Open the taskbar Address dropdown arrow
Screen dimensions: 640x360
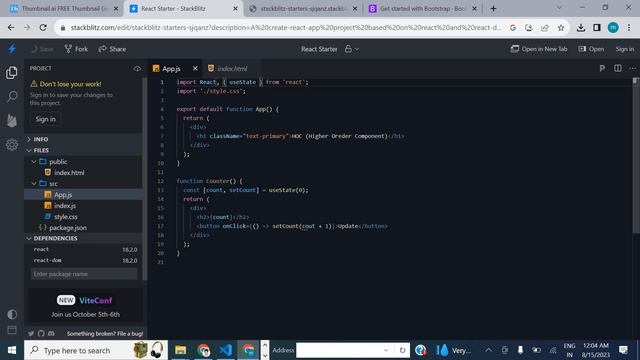[386, 350]
